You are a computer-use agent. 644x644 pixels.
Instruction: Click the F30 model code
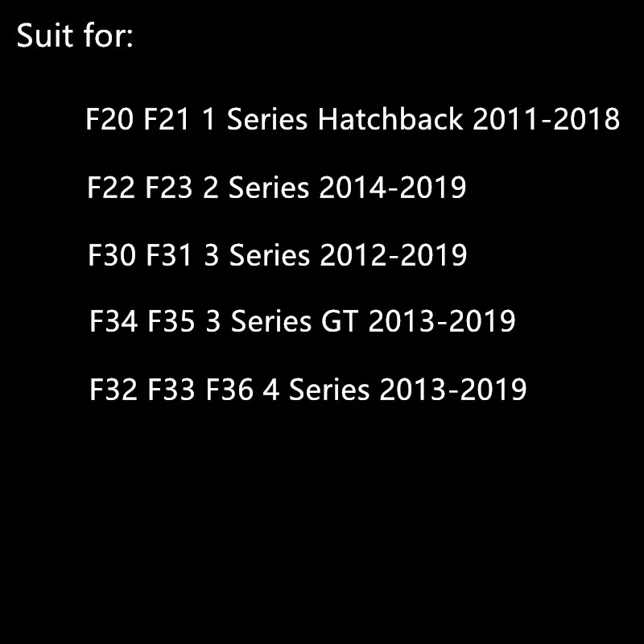tap(113, 256)
